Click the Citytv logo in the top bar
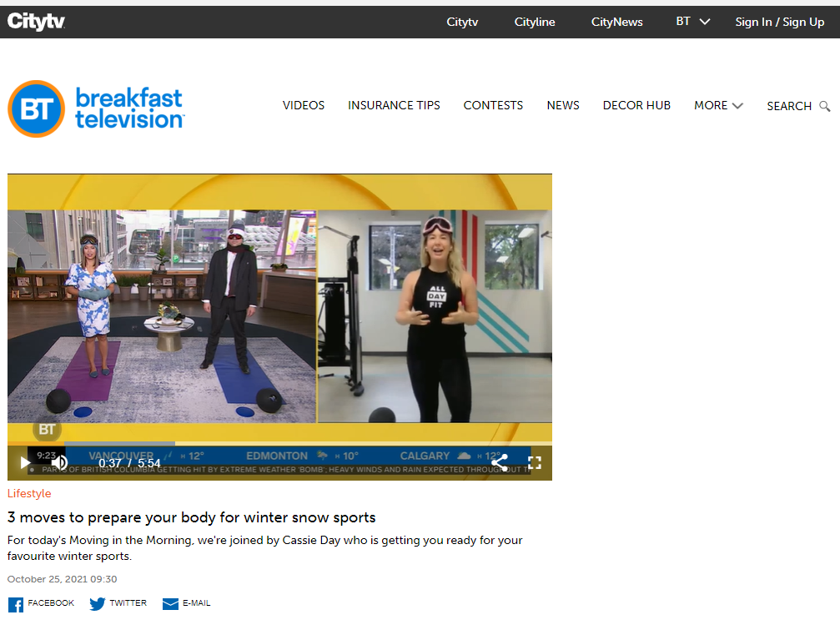Viewport: 840px width, 635px height. [36, 22]
